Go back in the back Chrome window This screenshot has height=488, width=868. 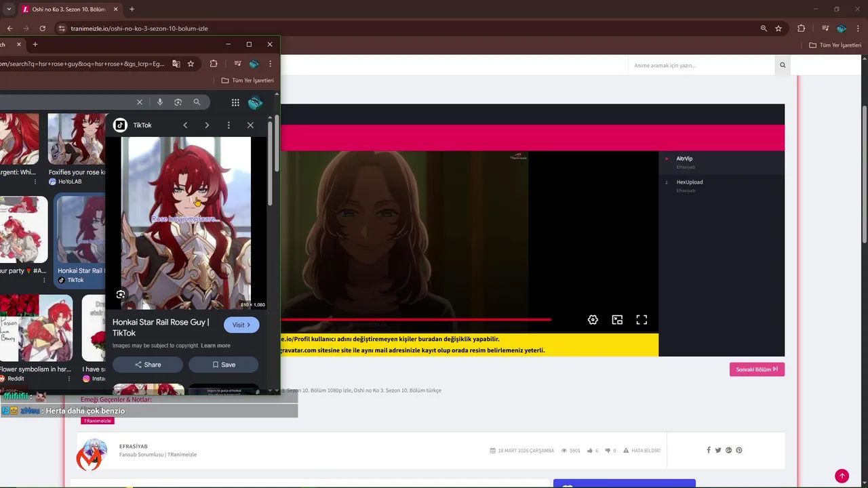(9, 28)
